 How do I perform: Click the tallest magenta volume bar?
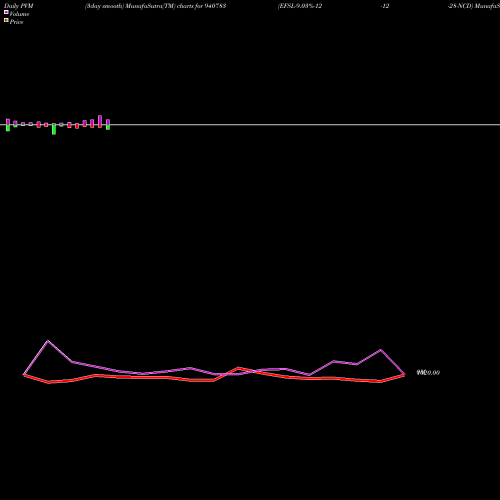(x=100, y=120)
